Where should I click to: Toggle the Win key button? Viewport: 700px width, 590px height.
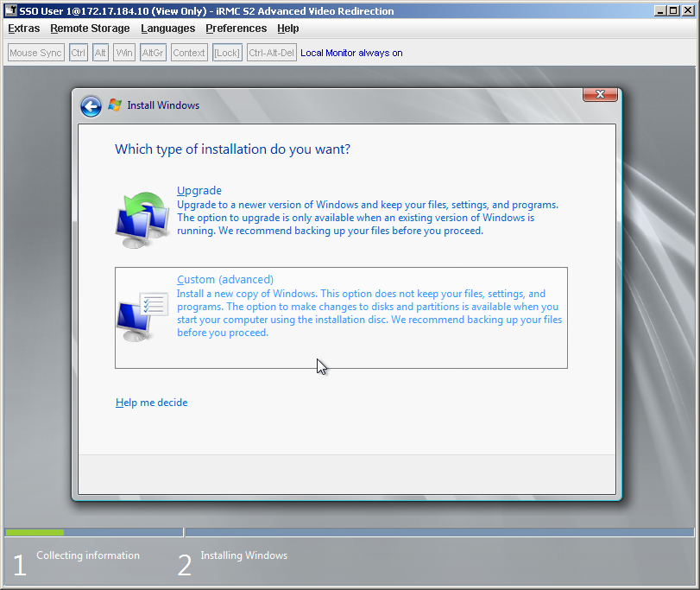(x=124, y=53)
